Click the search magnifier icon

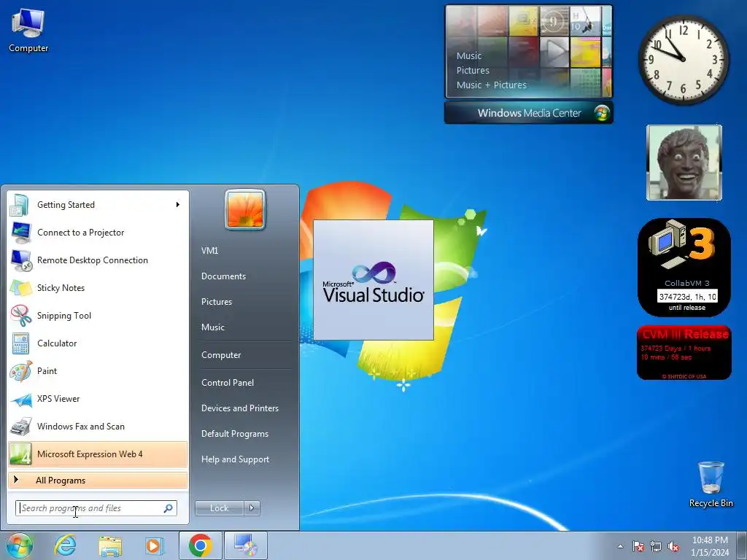(x=169, y=508)
